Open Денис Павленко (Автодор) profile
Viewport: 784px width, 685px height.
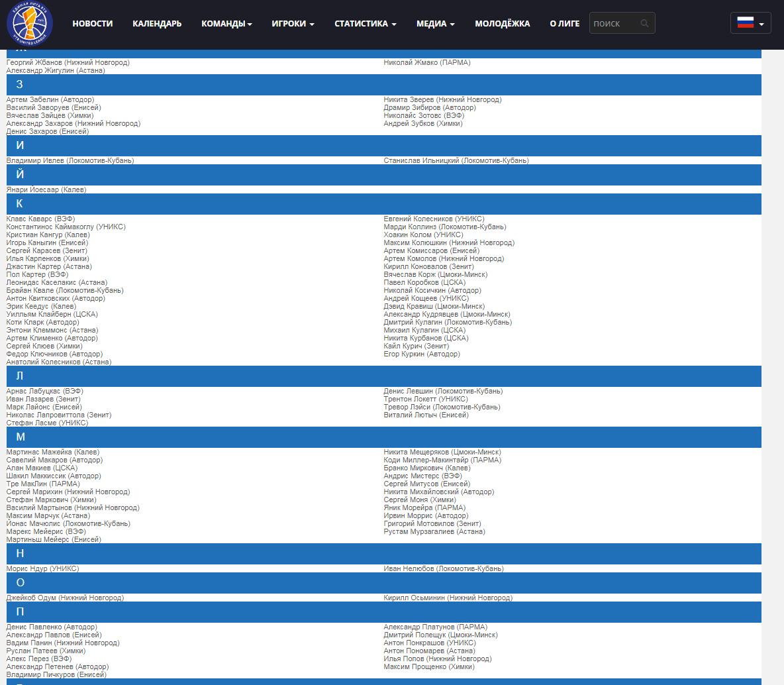tap(52, 627)
